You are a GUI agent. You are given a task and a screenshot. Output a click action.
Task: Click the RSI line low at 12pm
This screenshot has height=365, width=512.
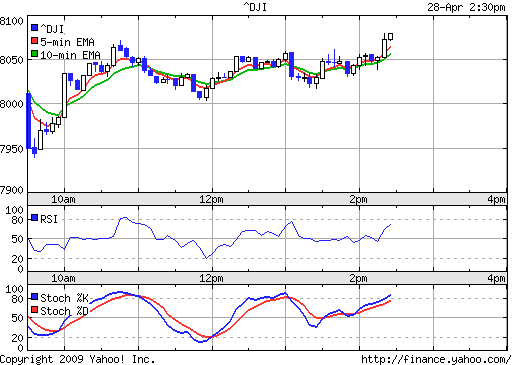click(207, 258)
